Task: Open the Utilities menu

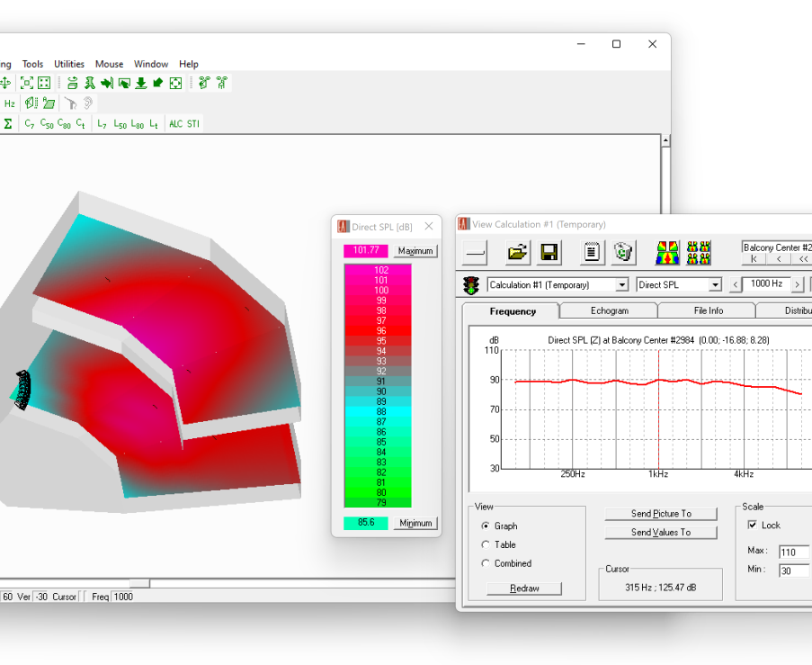Action: 69,64
